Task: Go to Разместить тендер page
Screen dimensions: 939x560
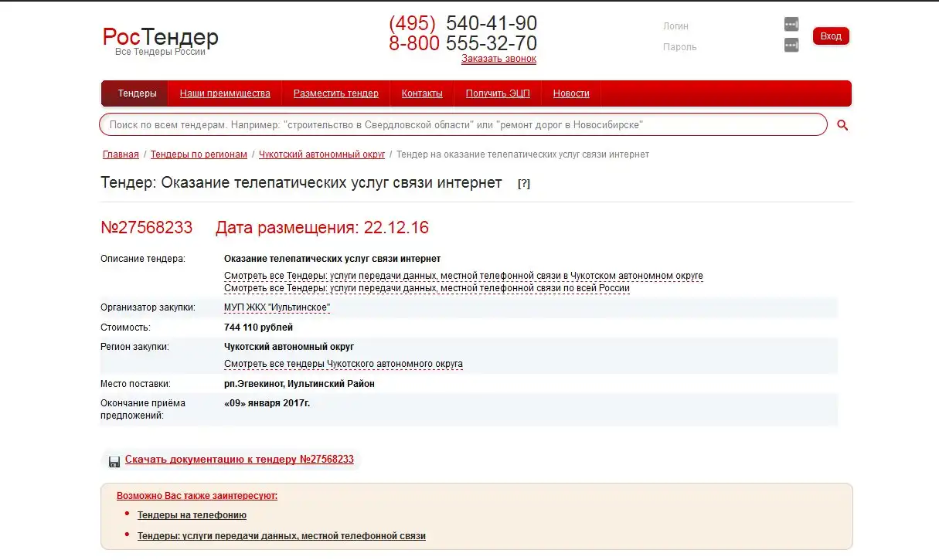Action: tap(335, 93)
